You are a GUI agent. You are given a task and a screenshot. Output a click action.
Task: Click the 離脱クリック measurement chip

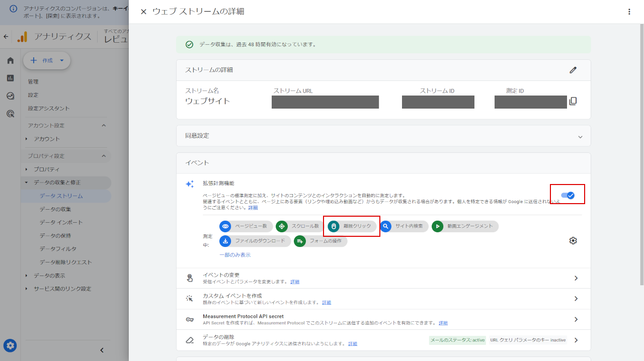click(352, 227)
